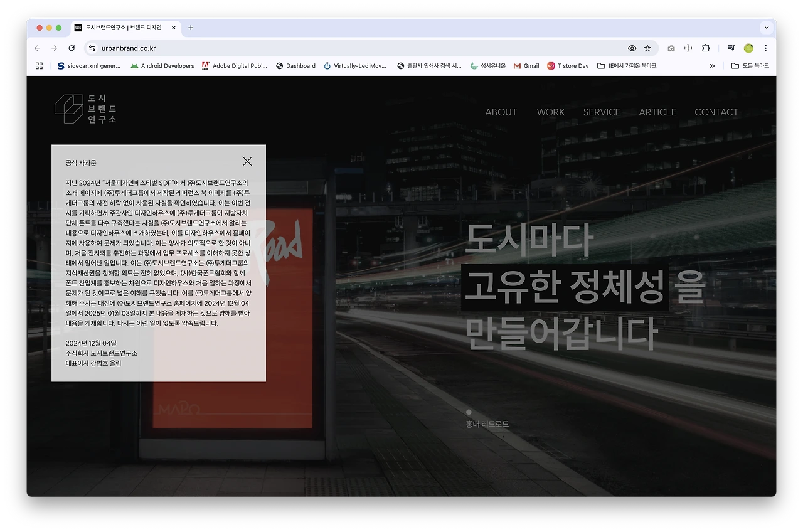Open the Adobe Digital Publishing bookmark

pos(235,66)
